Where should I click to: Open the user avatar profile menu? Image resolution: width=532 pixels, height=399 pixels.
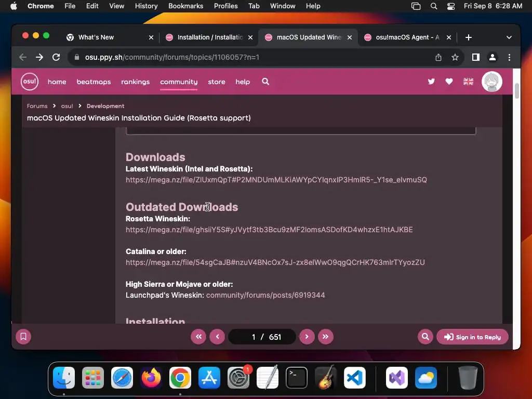[491, 82]
